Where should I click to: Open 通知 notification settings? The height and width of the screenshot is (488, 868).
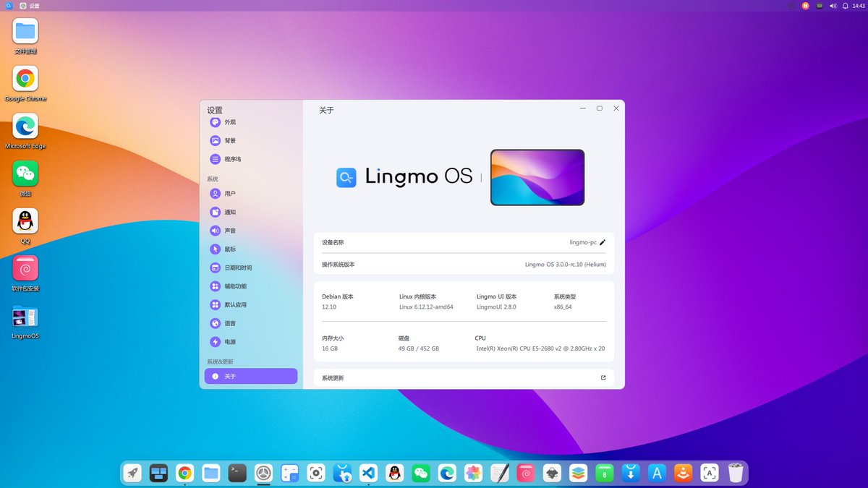[250, 213]
